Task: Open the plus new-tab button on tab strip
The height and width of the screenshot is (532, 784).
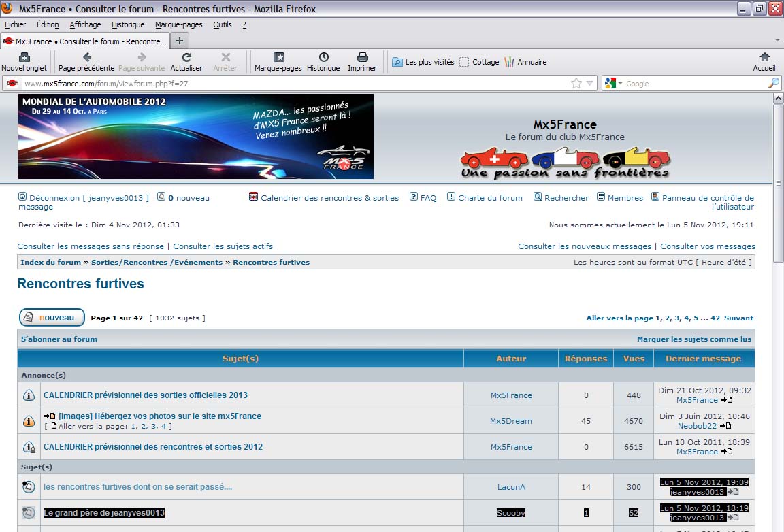Action: point(180,41)
